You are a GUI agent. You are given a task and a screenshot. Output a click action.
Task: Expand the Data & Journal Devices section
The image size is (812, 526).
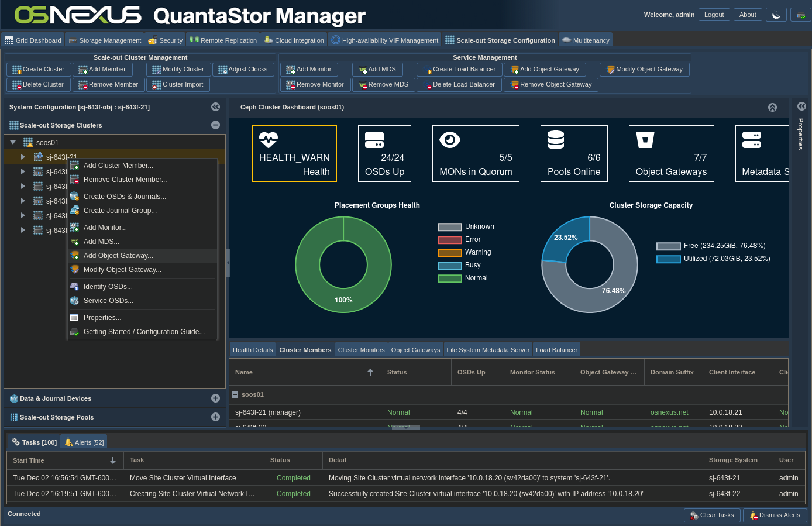[215, 398]
